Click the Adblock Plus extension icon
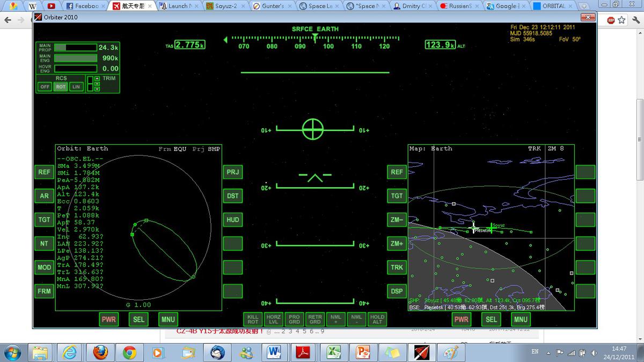Screen dimensions: 644x362 611,20
